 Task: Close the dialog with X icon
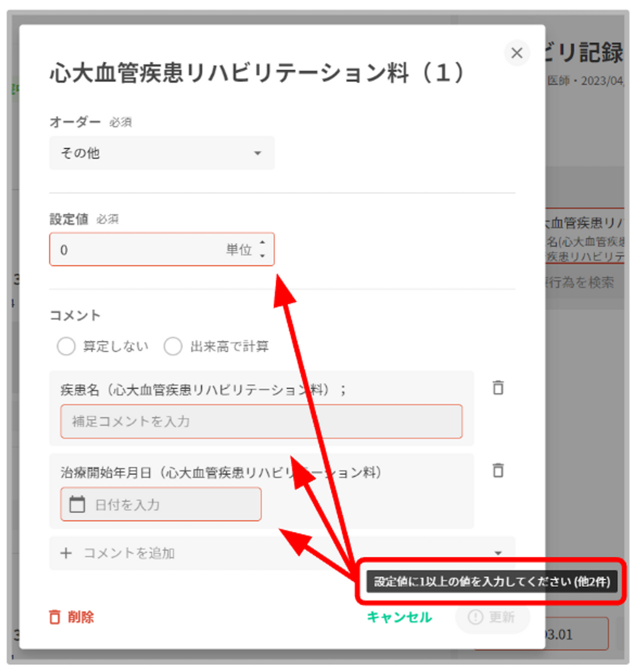[517, 53]
